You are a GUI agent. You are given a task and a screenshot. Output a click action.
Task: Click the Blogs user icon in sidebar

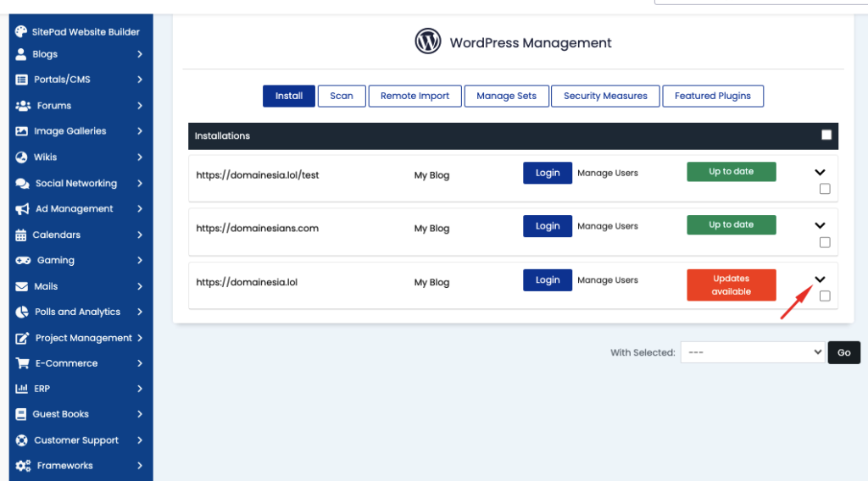click(x=21, y=54)
